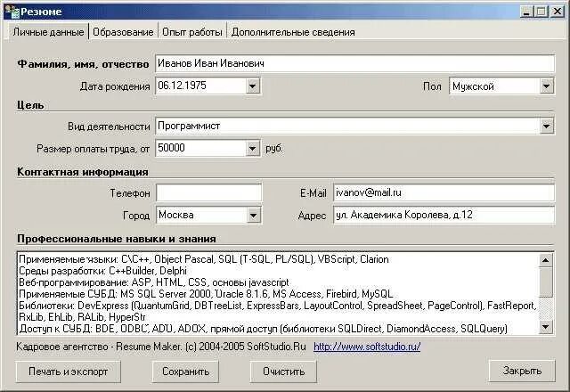Click the date value 06.12.1975
The width and height of the screenshot is (570, 392).
(182, 86)
